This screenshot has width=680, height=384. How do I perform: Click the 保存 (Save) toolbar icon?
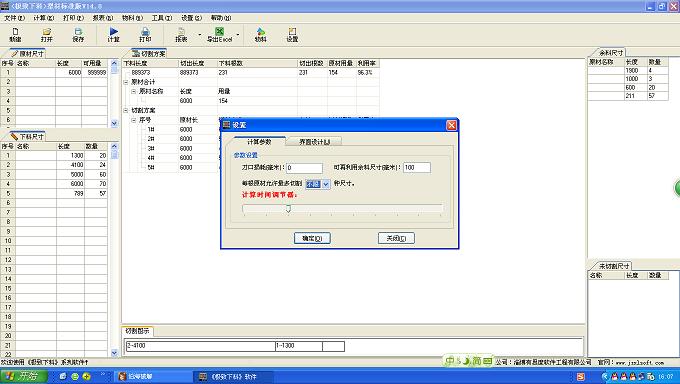78,35
